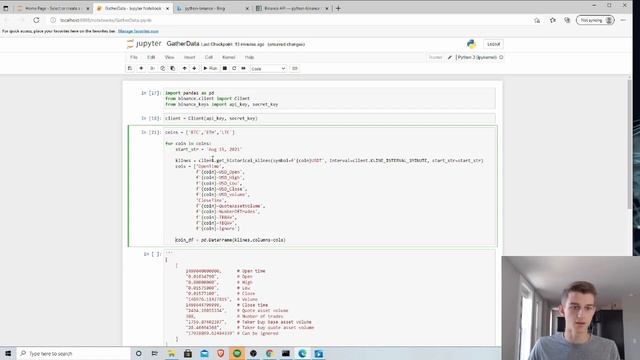Run the selected cell

pos(210,69)
